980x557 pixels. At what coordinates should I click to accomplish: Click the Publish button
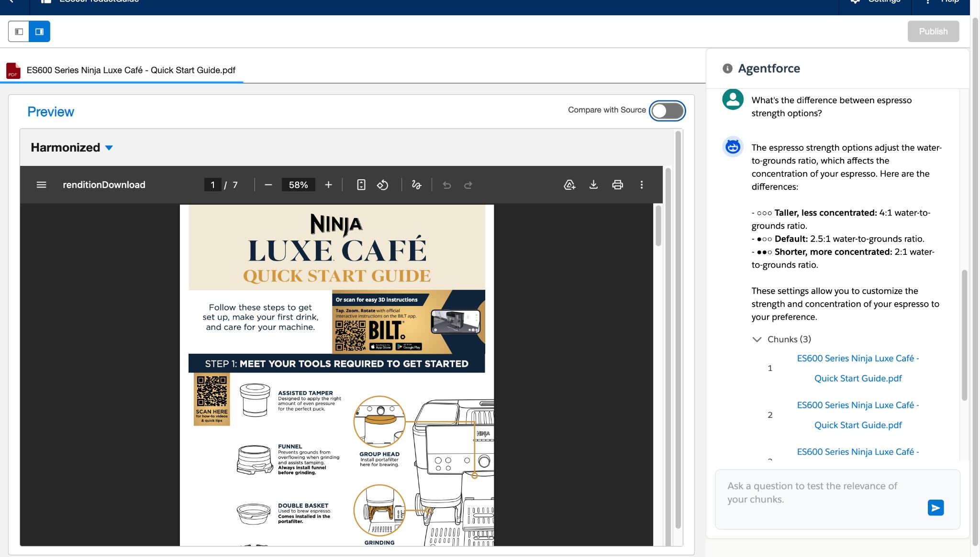coord(933,31)
